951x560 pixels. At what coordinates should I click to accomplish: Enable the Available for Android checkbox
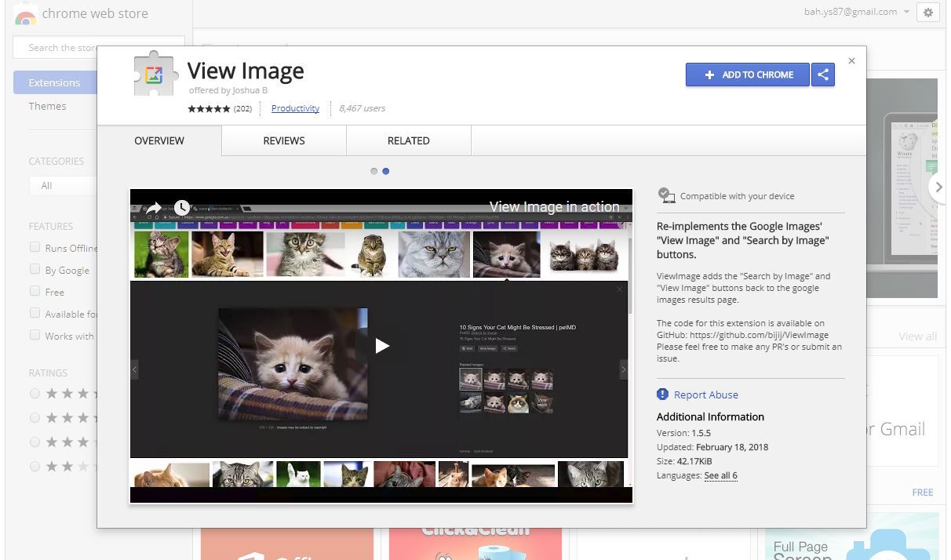click(35, 313)
